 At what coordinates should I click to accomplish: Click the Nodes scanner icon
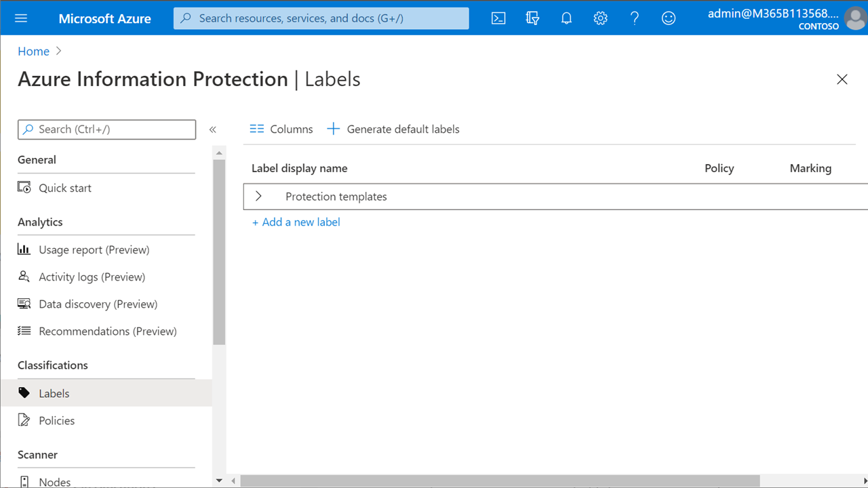24,482
